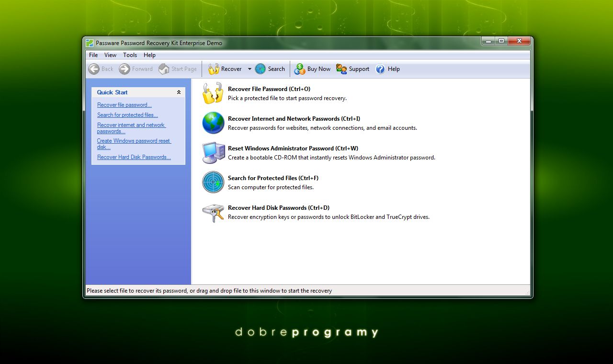Image resolution: width=613 pixels, height=364 pixels.
Task: Click the Recover toolbar label
Action: click(231, 69)
